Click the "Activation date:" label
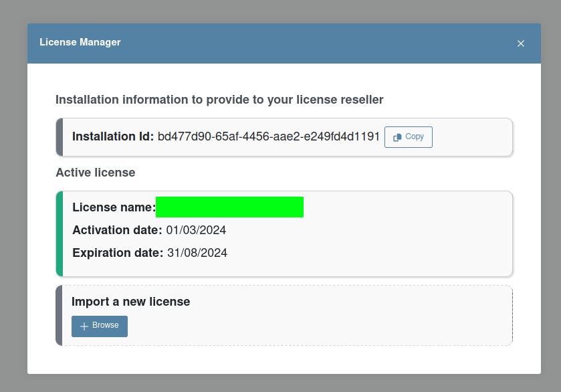 coord(117,230)
